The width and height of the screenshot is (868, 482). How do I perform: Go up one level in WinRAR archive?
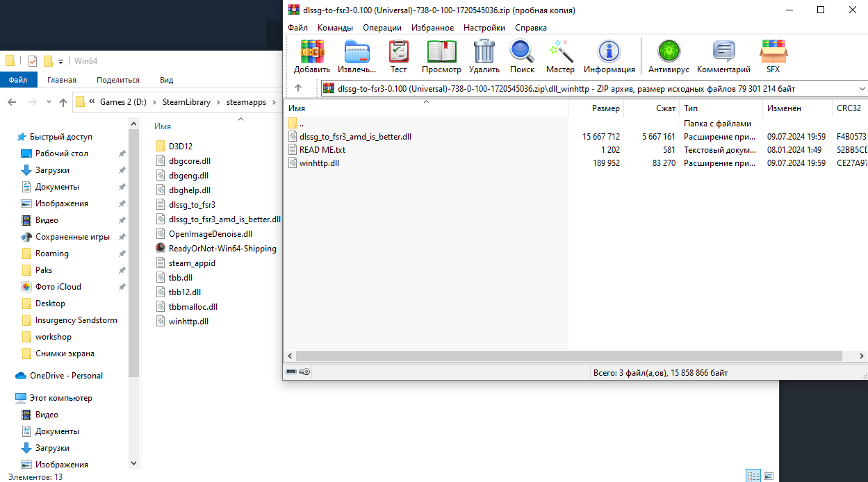(298, 88)
